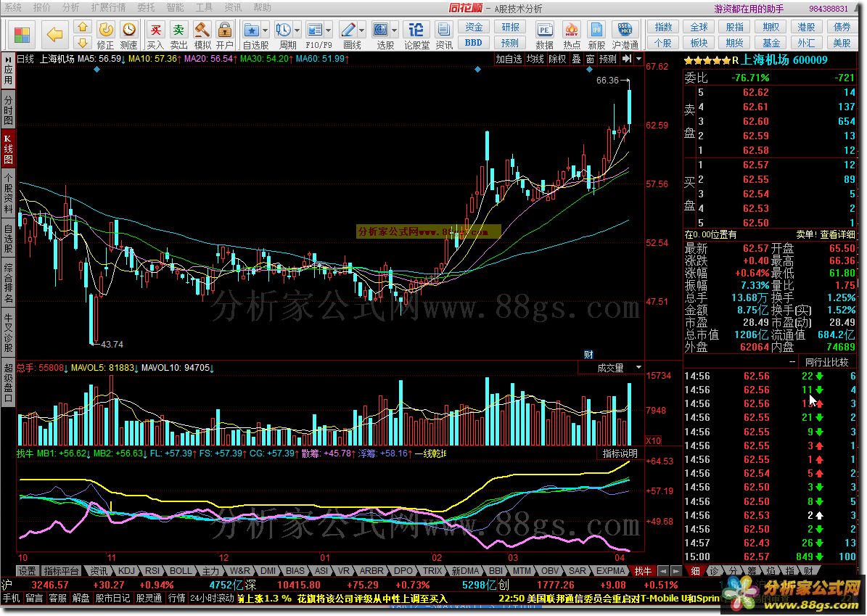Open 指标说明 indicator description
The width and height of the screenshot is (867, 616).
[620, 453]
